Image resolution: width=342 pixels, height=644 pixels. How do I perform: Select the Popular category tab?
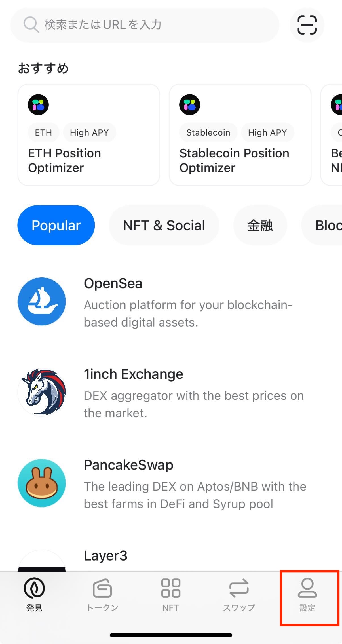pyautogui.click(x=56, y=225)
